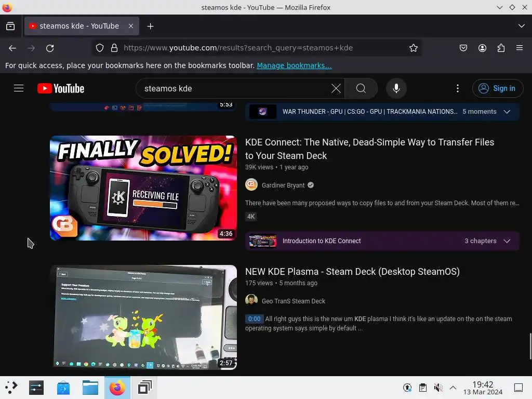Open Firefox account menu
The height and width of the screenshot is (399, 532).
pyautogui.click(x=482, y=48)
